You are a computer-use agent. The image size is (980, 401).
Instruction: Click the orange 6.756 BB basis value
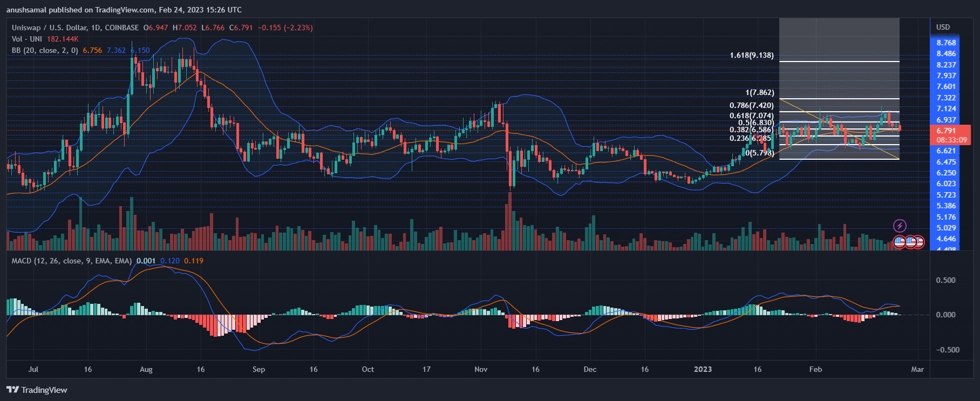[92, 50]
